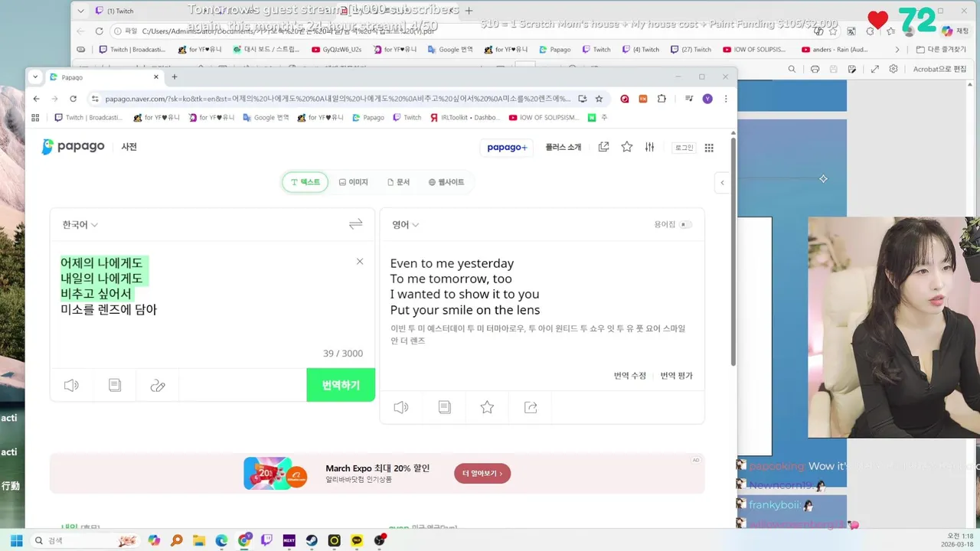Viewport: 980px width, 551px height.
Task: Open target language 영어 dropdown
Action: coord(406,225)
